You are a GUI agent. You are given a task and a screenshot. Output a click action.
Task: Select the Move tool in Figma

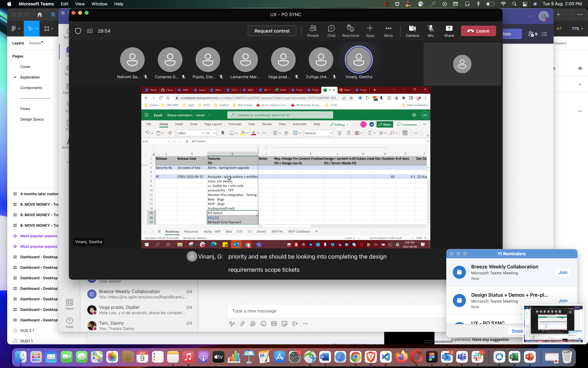point(30,29)
